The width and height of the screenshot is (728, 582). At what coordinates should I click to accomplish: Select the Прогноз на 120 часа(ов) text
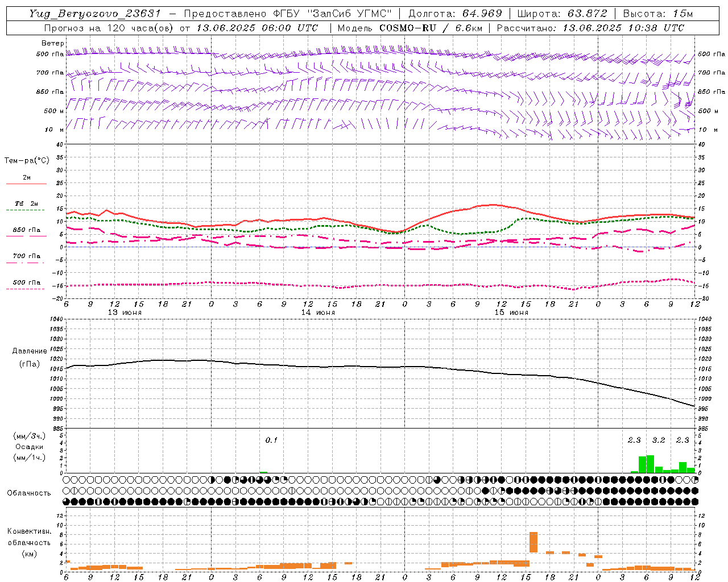pyautogui.click(x=107, y=28)
